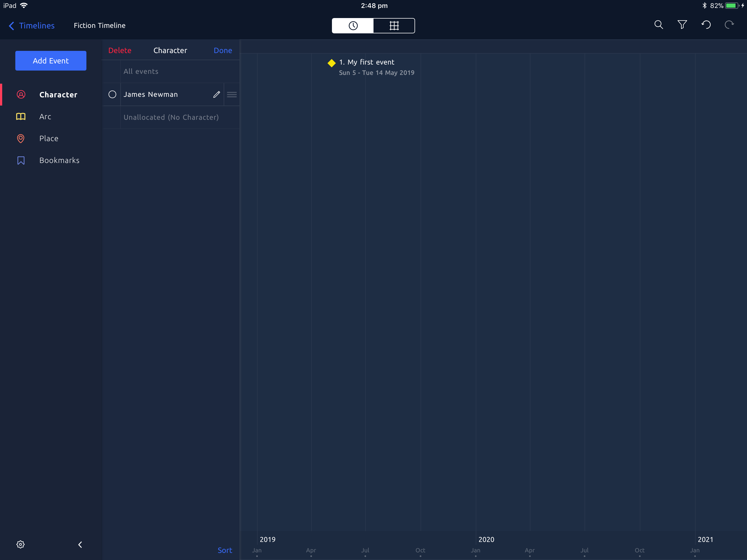Screen dimensions: 747x560
Task: Tap Done to finish editing
Action: coord(223,50)
